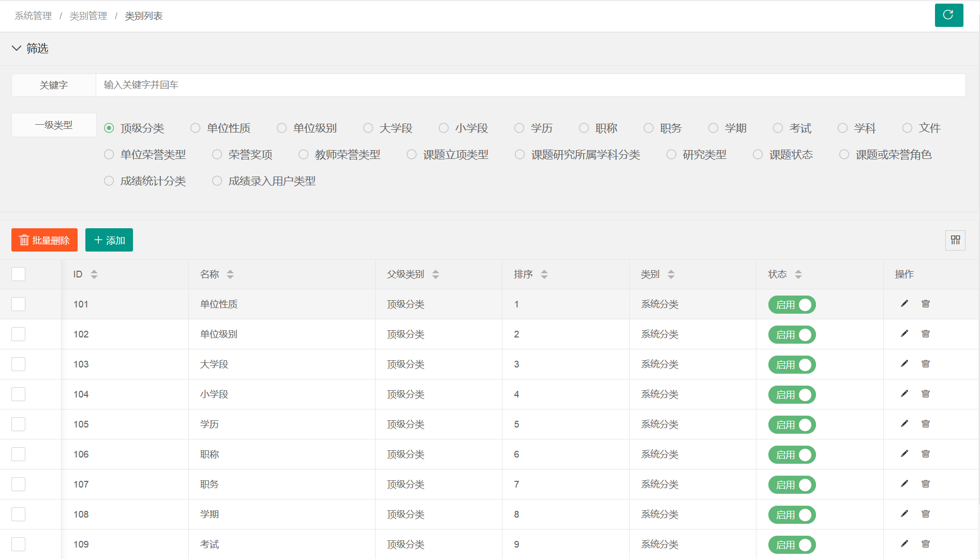Click the edit pencil for row 105 学历
The image size is (980, 559).
[x=904, y=424]
